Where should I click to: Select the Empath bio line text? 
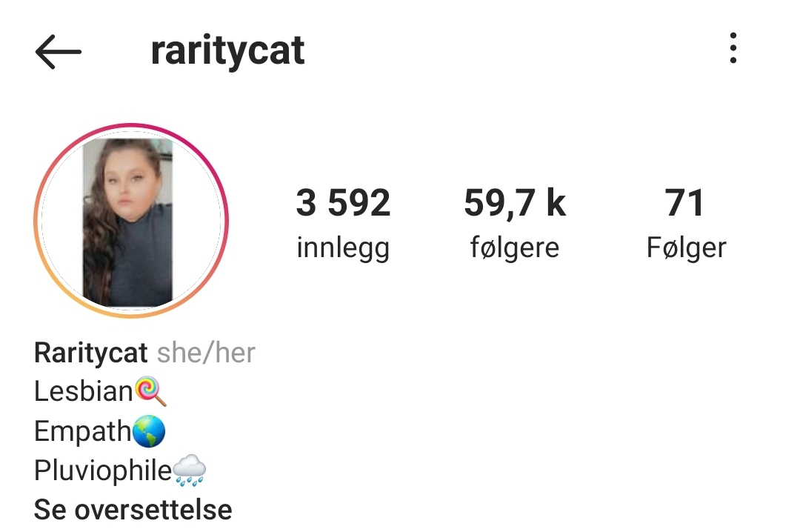click(x=83, y=431)
